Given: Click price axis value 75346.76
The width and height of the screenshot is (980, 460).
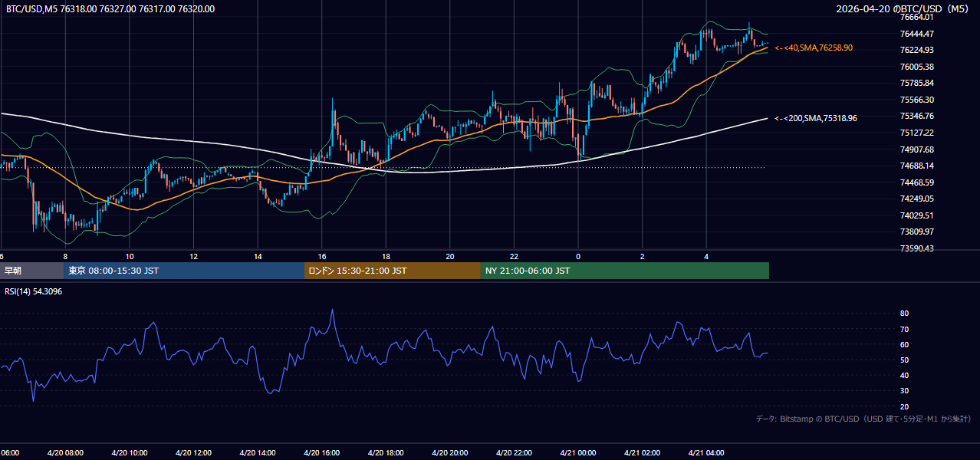Looking at the screenshot, I should pos(916,117).
